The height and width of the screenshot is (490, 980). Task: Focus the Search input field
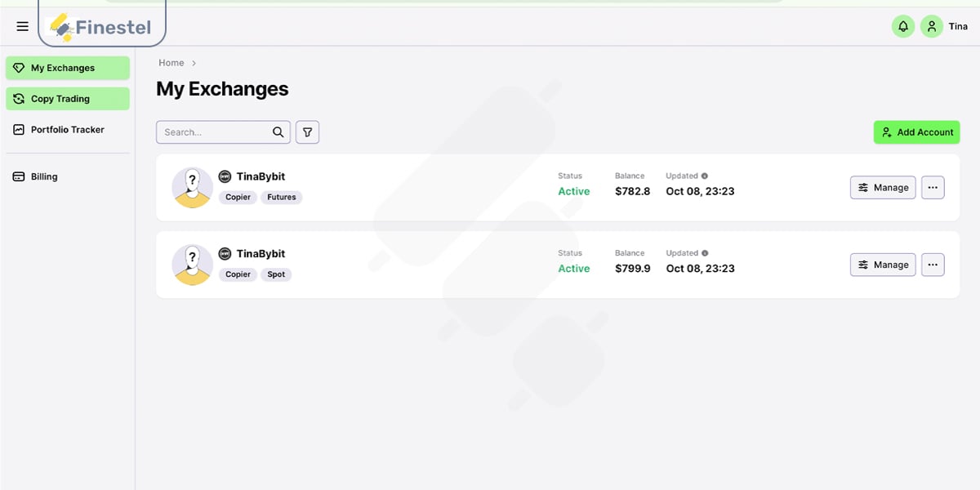click(215, 132)
